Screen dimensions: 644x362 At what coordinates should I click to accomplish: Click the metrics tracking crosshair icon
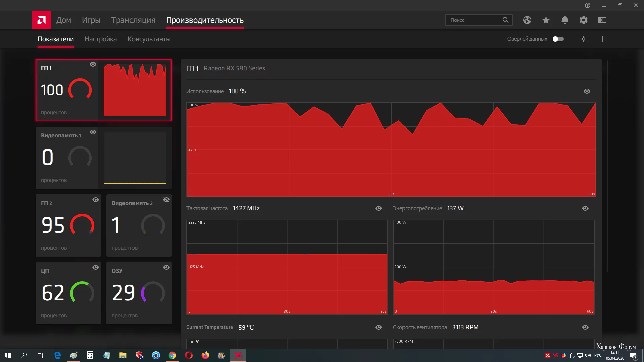tap(584, 39)
